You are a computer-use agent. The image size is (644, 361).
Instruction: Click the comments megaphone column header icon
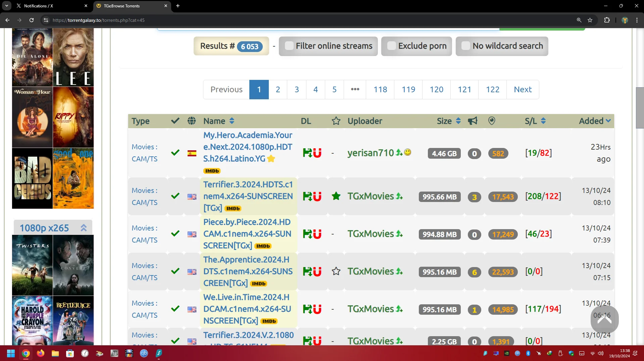tap(473, 121)
